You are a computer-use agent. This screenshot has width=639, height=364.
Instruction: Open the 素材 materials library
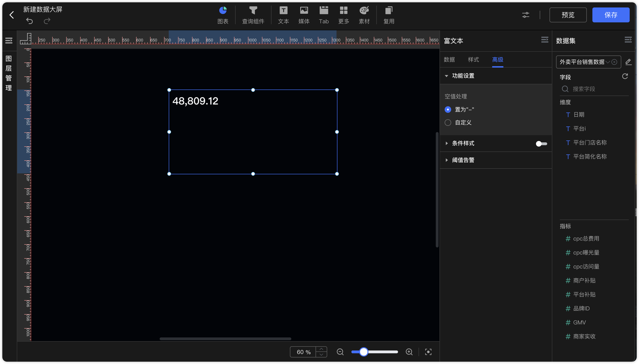pyautogui.click(x=364, y=15)
